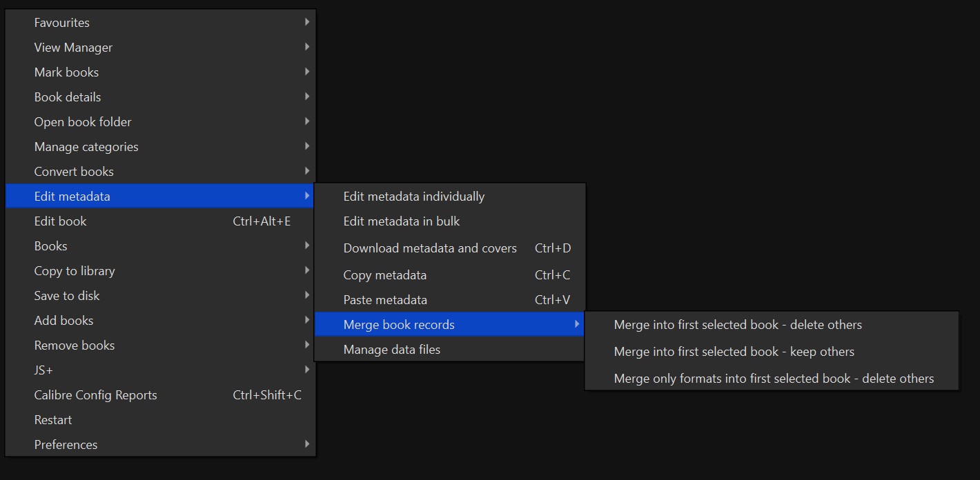This screenshot has height=480, width=980.
Task: Select Calibre Config Reports
Action: point(96,395)
